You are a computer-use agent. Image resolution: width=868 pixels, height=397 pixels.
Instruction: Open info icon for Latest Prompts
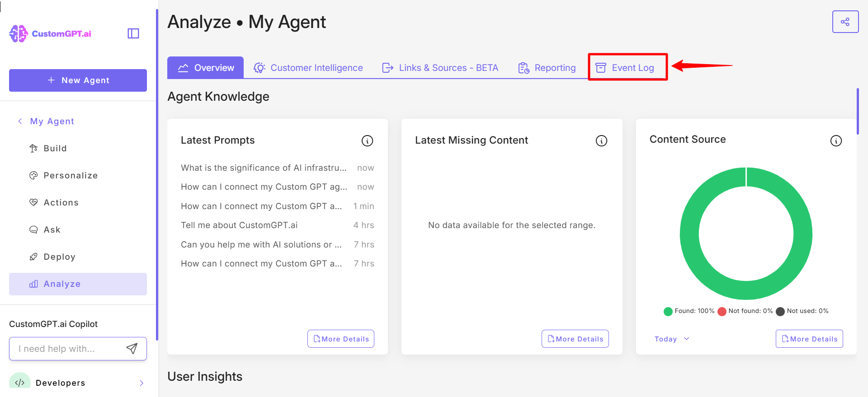[x=367, y=141]
